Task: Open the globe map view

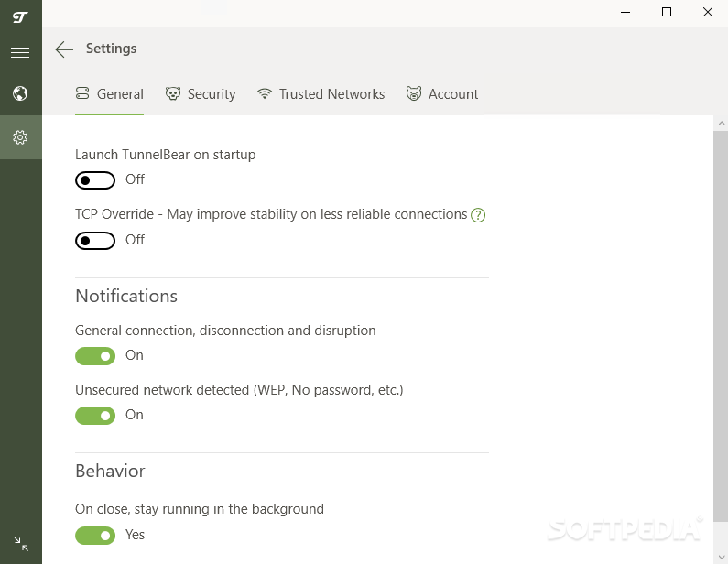Action: click(x=20, y=93)
